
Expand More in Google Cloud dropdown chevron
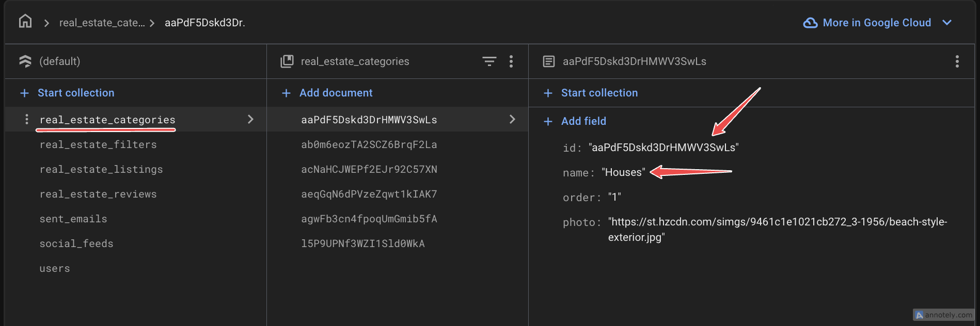(947, 23)
